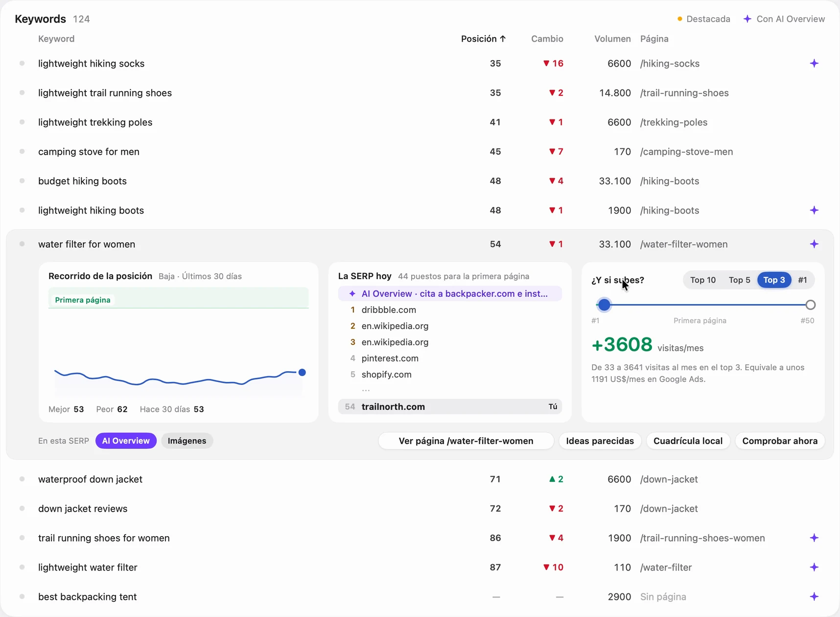Click the Ideas parecidas button

[x=600, y=441]
